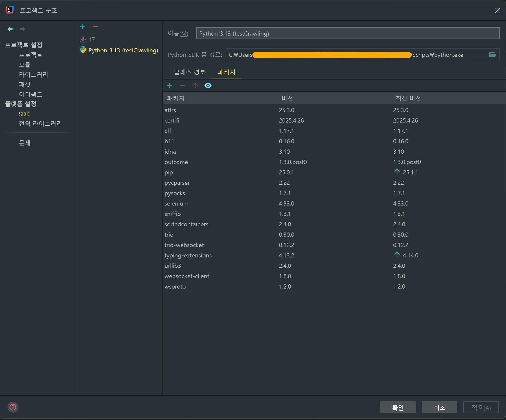This screenshot has height=420, width=506.
Task: Click upgrade arrow next to pip 25.1.1
Action: pos(397,172)
